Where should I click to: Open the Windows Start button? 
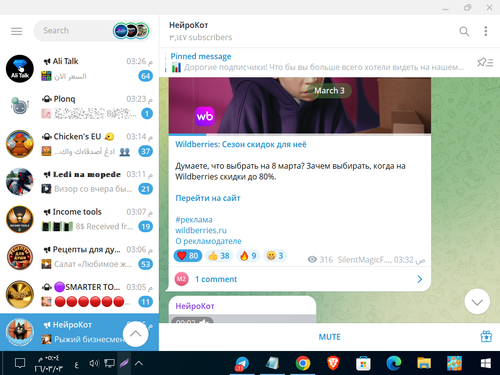click(486, 363)
